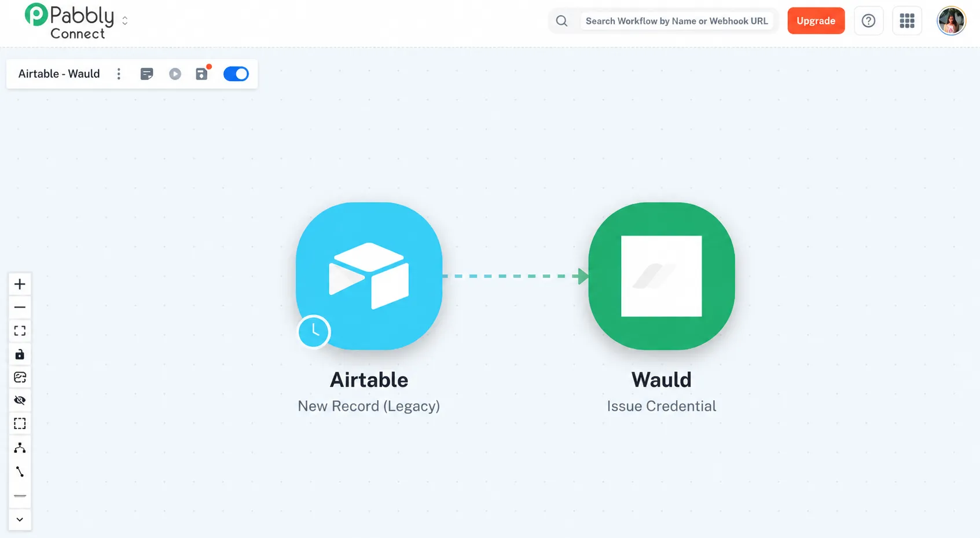
Task: Toggle the workflow enabled switch off
Action: [236, 74]
